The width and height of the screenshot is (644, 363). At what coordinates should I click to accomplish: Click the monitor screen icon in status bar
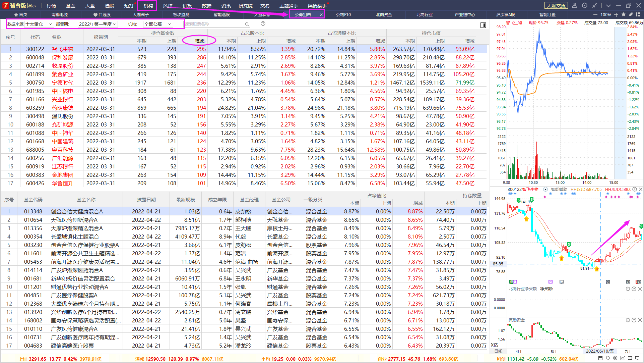click(x=637, y=358)
